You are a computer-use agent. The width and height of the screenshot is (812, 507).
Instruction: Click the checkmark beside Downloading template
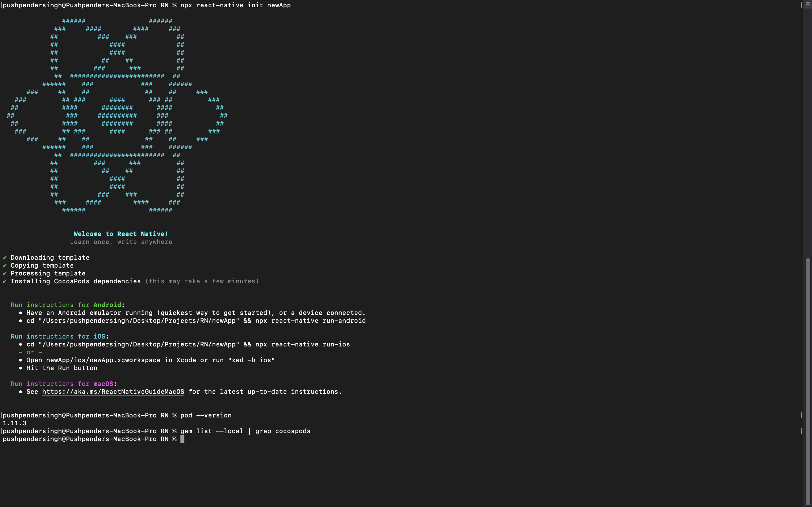pyautogui.click(x=4, y=257)
